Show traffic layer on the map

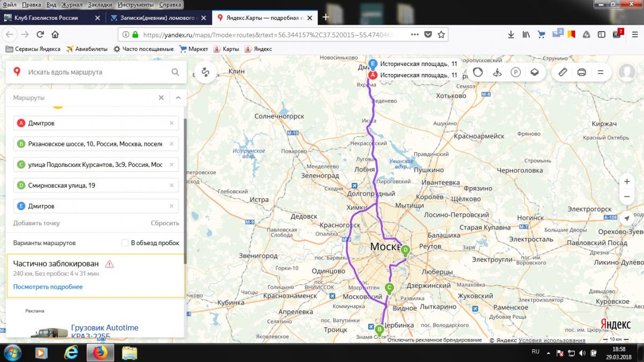pos(478,72)
